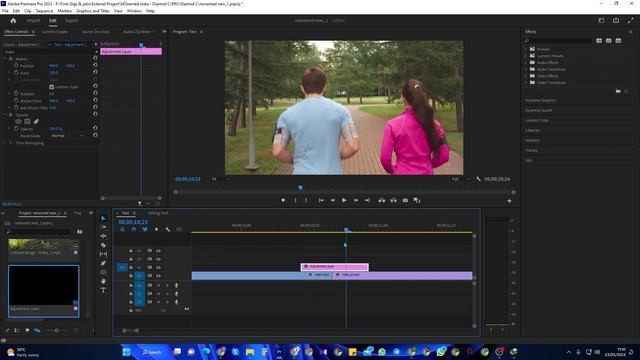Open the Quick Export icon at top right

616,20
